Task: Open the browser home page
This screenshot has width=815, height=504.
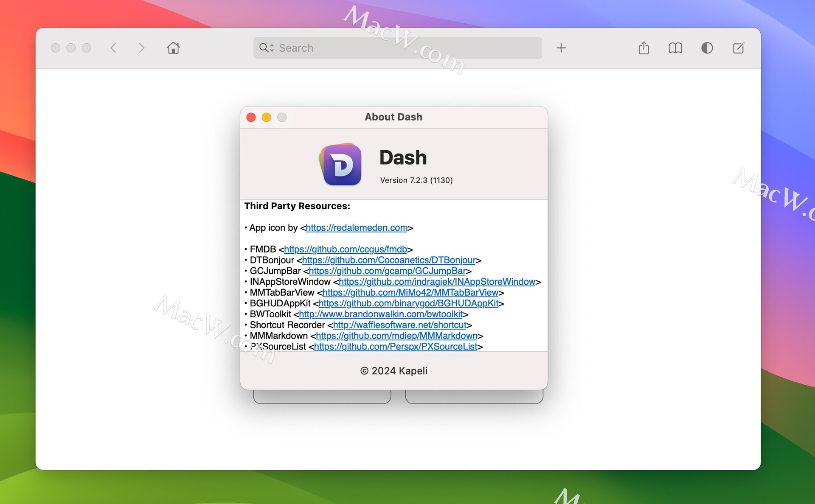Action: [x=173, y=48]
